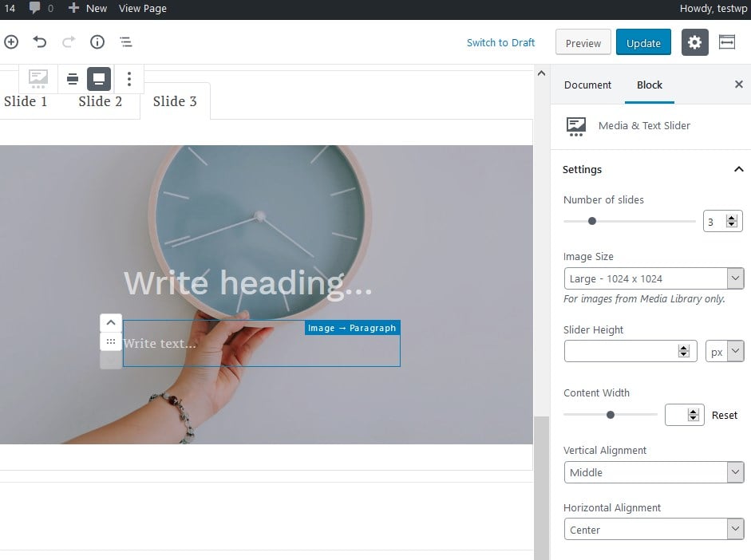Image resolution: width=751 pixels, height=560 pixels.
Task: Open the Block navigation list icon
Action: pyautogui.click(x=126, y=42)
